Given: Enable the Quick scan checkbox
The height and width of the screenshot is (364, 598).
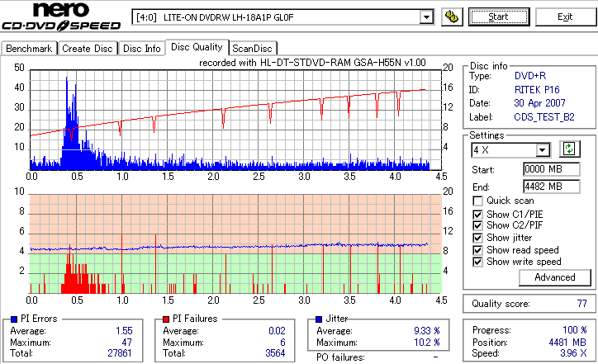Looking at the screenshot, I should 477,201.
